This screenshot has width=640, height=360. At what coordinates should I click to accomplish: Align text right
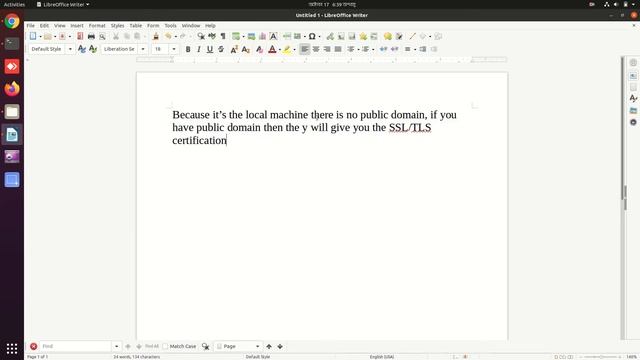[x=327, y=49]
